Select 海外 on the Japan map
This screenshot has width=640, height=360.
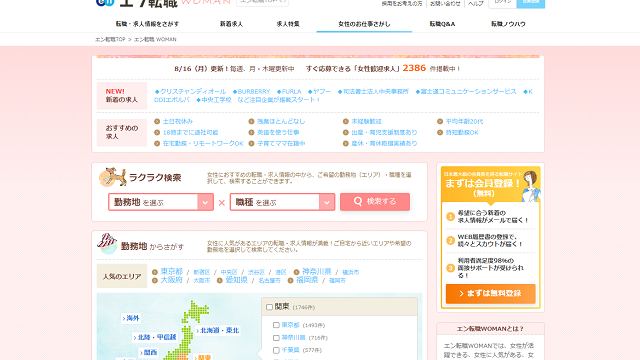point(131,318)
